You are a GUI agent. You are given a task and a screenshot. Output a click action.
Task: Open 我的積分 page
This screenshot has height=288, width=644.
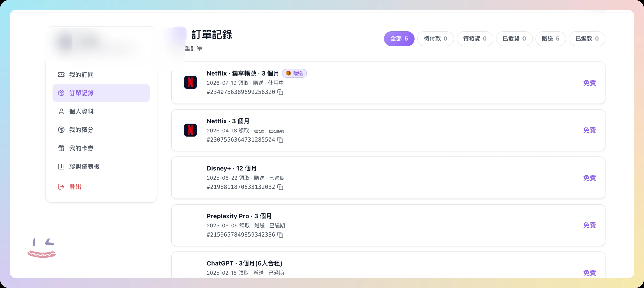click(101, 130)
